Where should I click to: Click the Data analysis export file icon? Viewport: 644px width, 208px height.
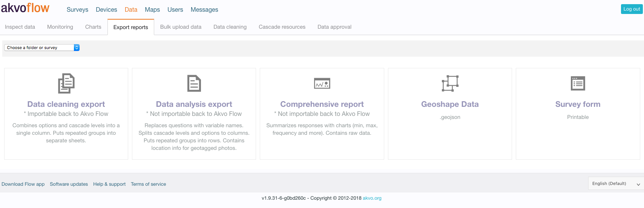point(194,83)
